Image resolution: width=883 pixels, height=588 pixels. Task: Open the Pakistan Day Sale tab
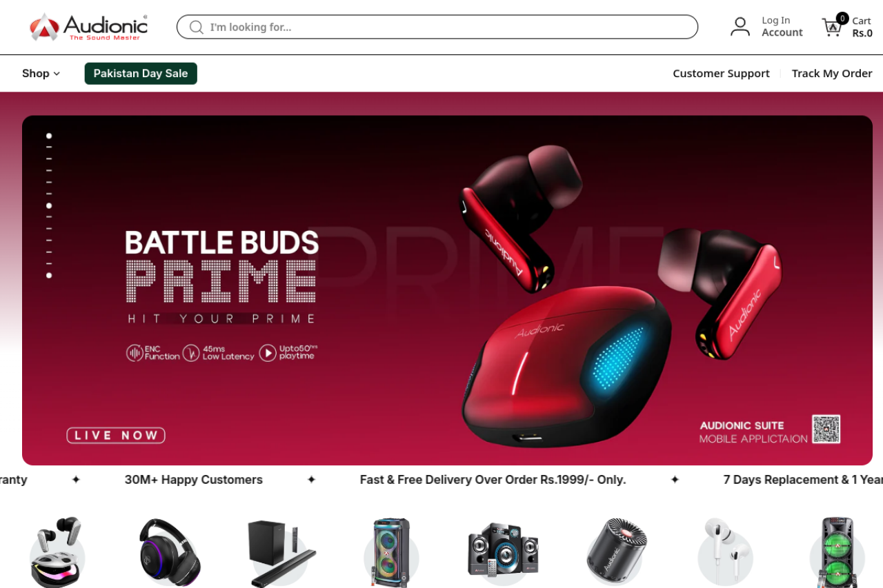coord(141,74)
